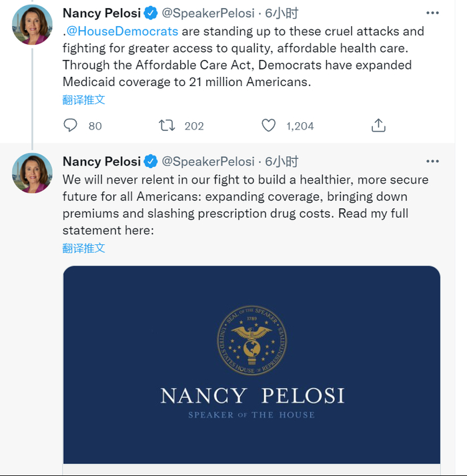Image resolution: width=467 pixels, height=476 pixels.
Task: Click the reply icon on first tweet
Action: coord(71,126)
